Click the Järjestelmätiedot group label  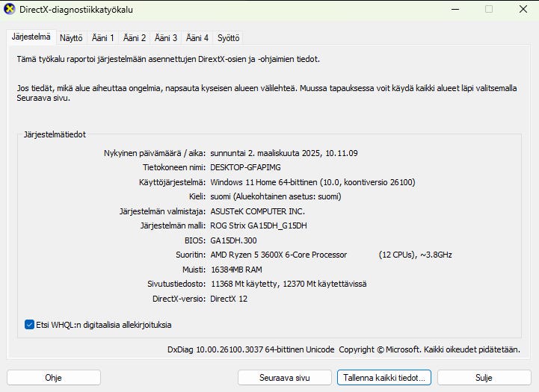coord(55,134)
